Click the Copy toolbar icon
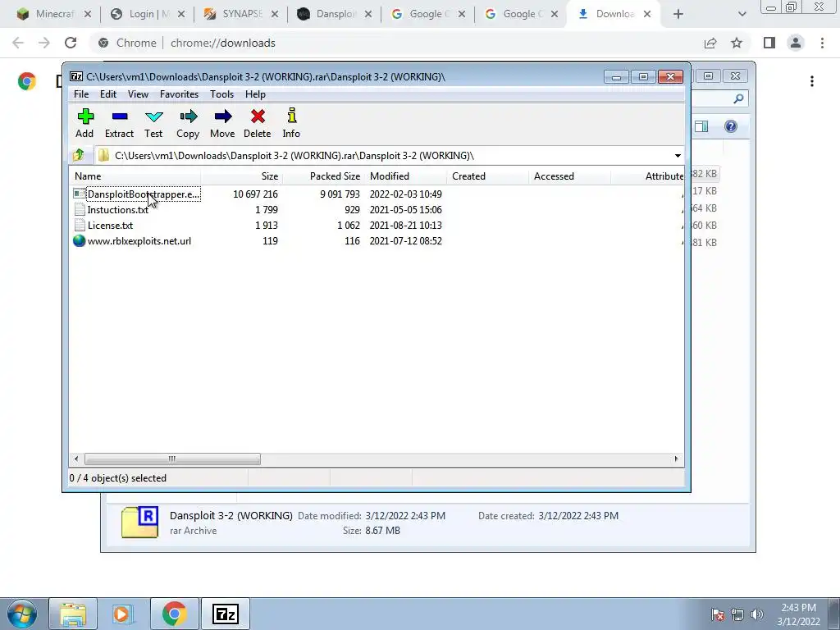 pyautogui.click(x=188, y=123)
